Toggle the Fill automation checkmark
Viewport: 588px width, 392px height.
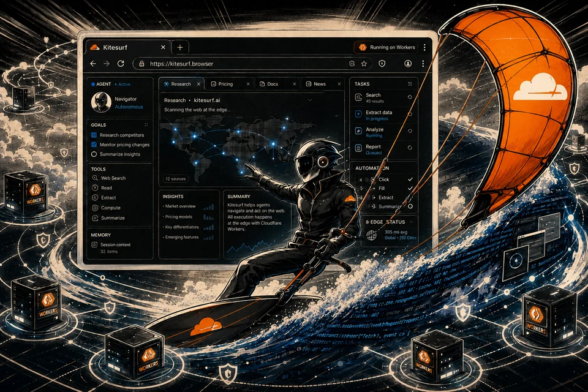[410, 188]
